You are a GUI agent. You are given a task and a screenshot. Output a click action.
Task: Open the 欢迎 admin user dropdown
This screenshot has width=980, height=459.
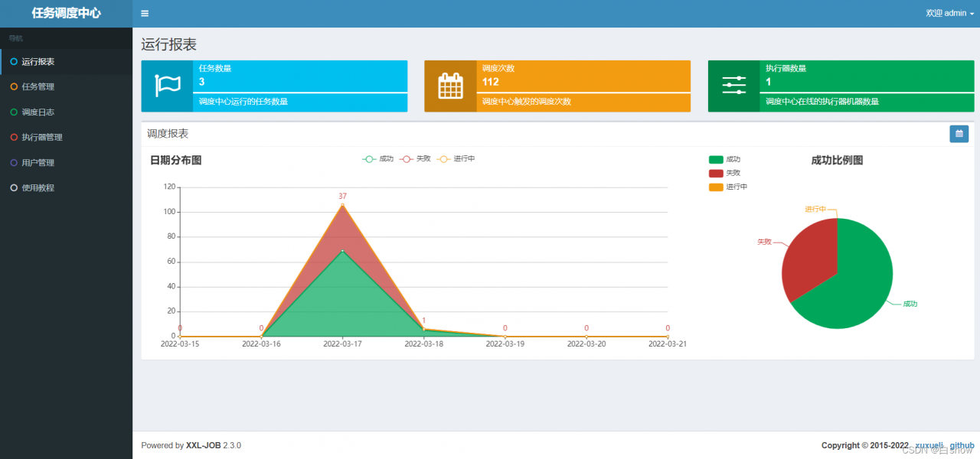tap(950, 14)
